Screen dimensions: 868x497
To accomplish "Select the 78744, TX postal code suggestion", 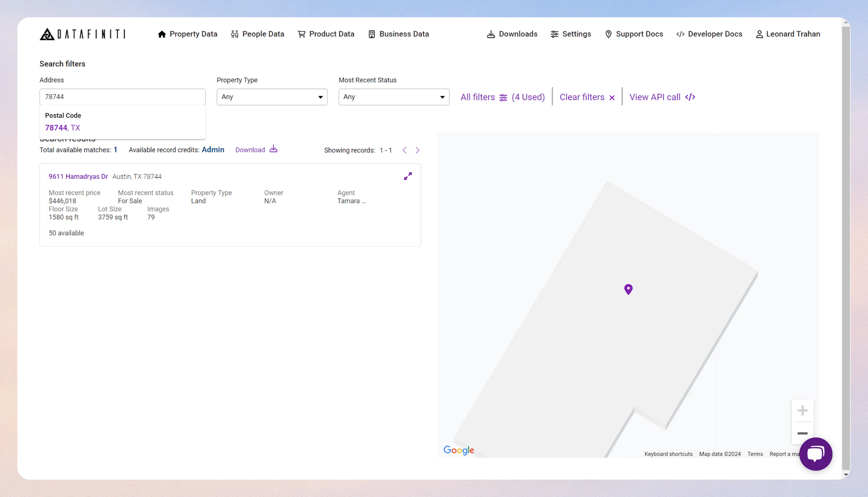I will (62, 128).
